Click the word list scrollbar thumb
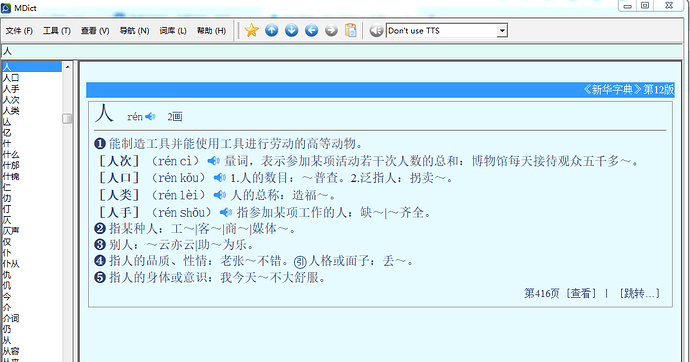 (67, 119)
